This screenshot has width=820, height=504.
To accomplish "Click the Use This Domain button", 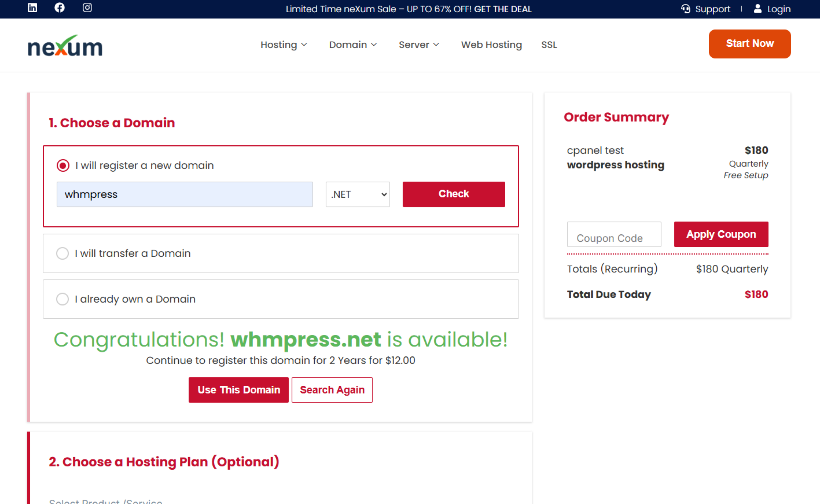I will (239, 390).
